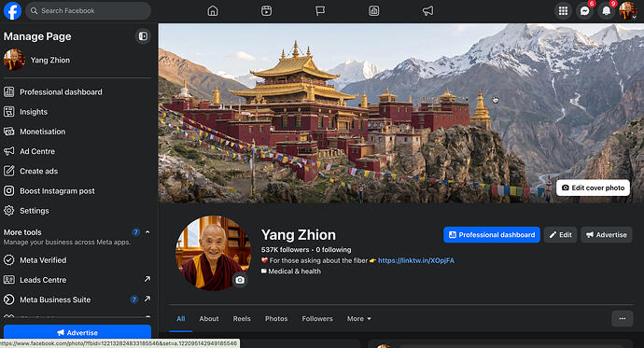Click the Monetisation label
The height and width of the screenshot is (348, 644).
click(43, 132)
